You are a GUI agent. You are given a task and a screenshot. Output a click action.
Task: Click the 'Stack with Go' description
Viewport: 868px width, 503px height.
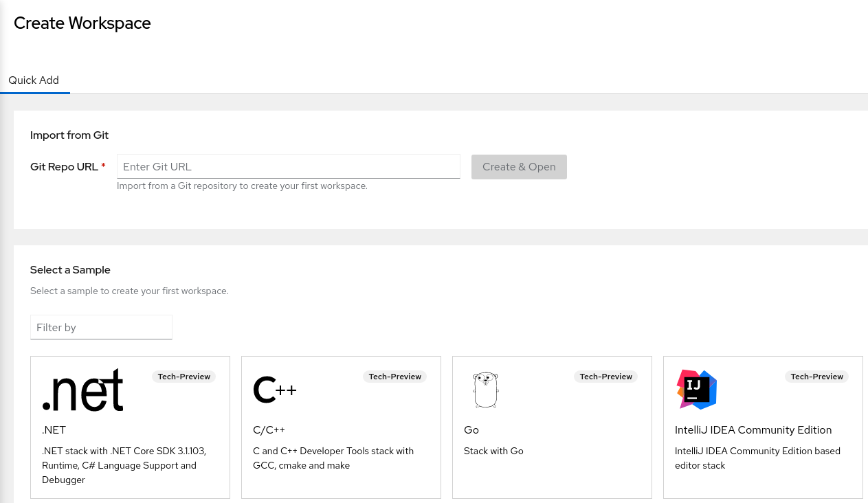[x=493, y=451]
